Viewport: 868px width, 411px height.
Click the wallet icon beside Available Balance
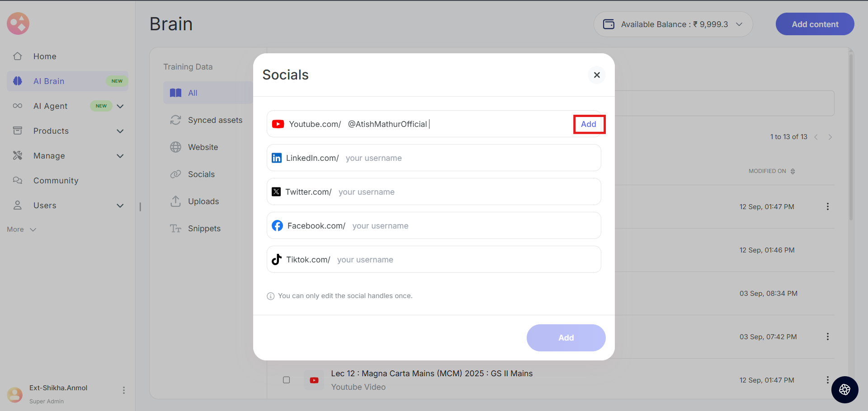609,24
